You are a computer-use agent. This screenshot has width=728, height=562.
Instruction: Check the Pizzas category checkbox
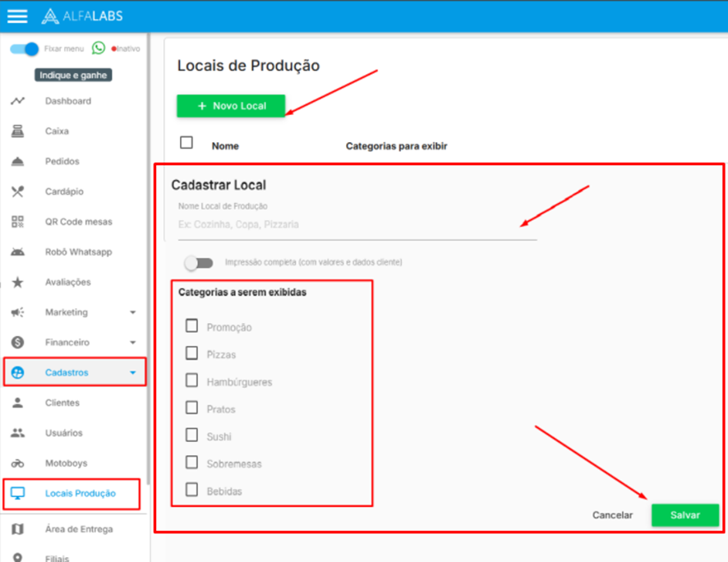pos(191,353)
